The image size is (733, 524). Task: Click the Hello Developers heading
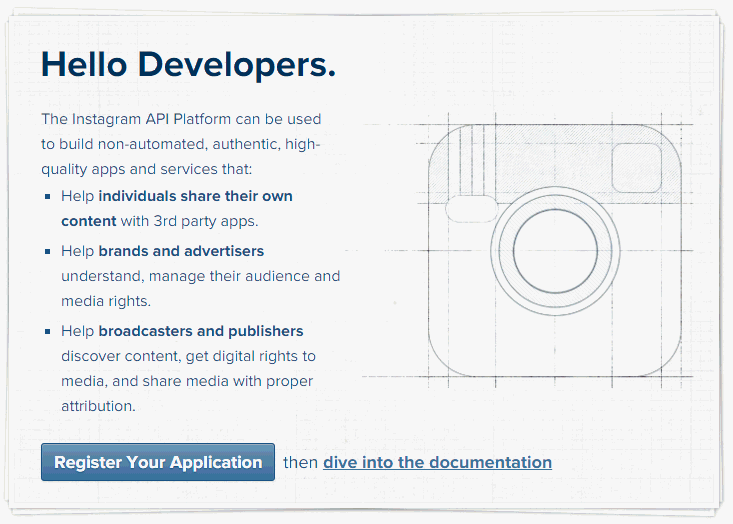188,64
